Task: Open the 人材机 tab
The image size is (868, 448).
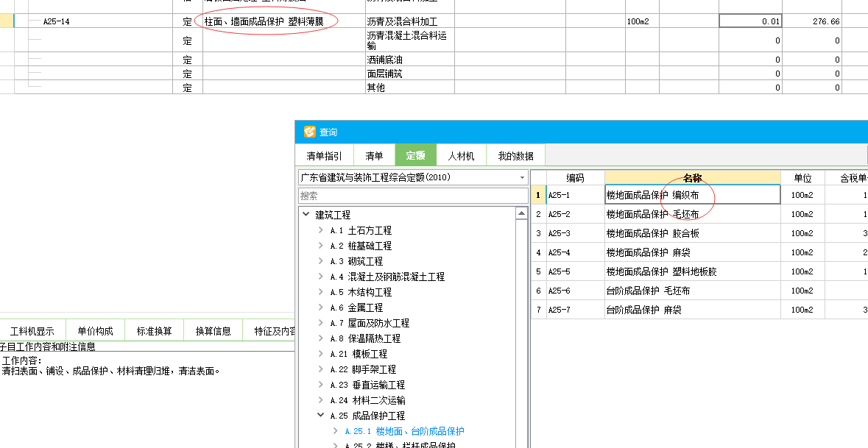Action: pyautogui.click(x=461, y=156)
